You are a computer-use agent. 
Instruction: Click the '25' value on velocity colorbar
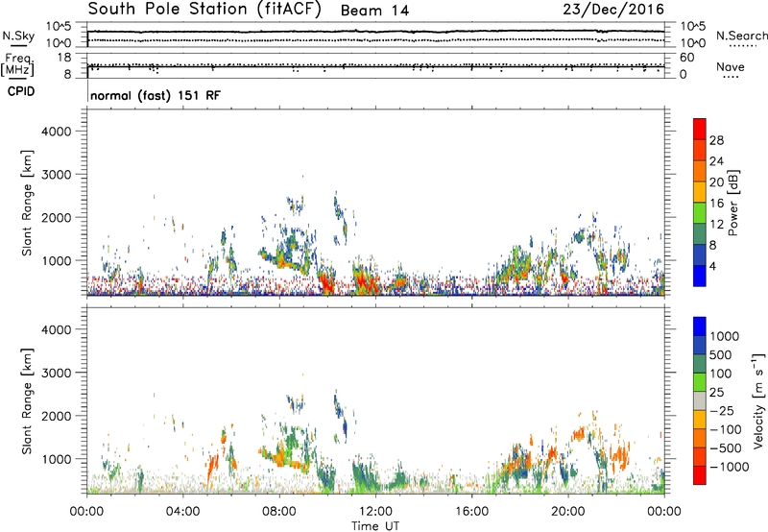coord(716,393)
